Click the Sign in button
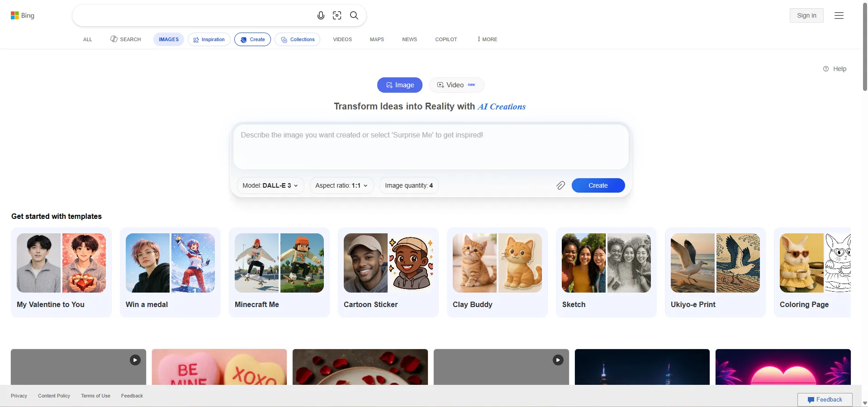Viewport: 868px width, 407px height. (x=806, y=15)
